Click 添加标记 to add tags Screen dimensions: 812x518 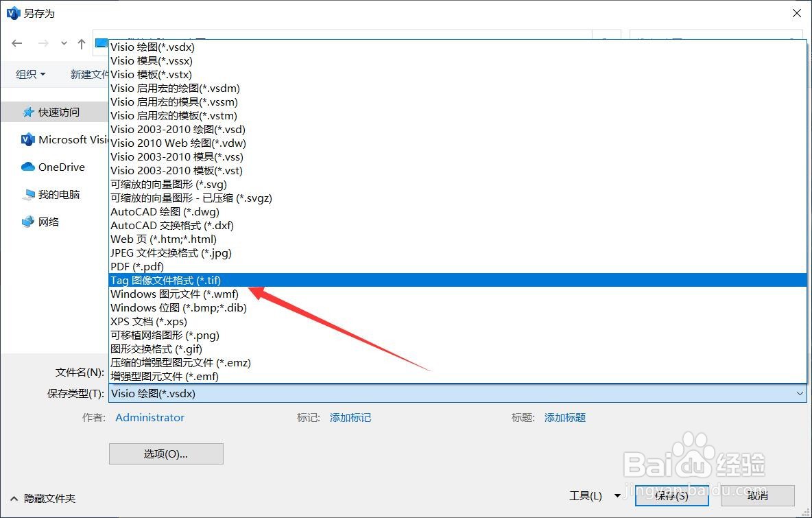click(x=350, y=418)
